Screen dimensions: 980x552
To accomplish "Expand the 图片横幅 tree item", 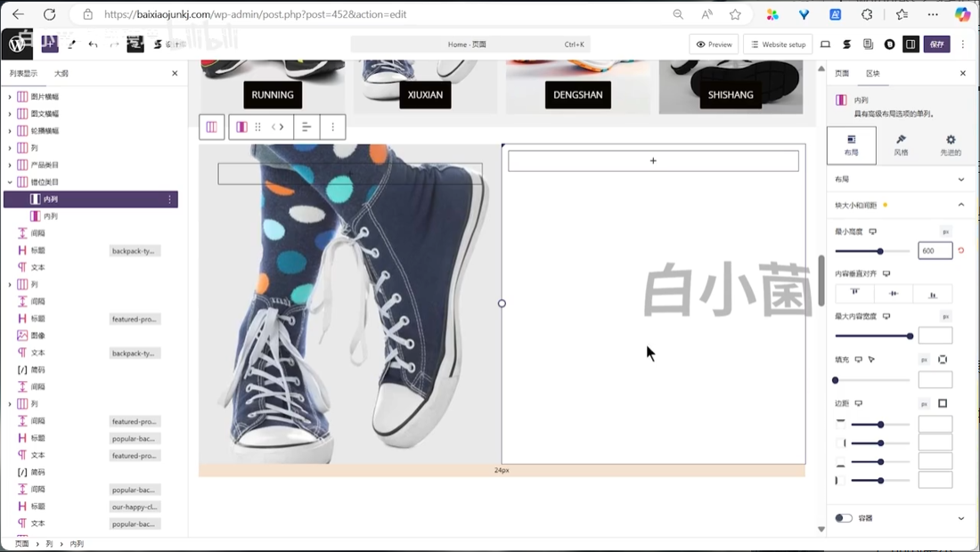I will tap(10, 97).
